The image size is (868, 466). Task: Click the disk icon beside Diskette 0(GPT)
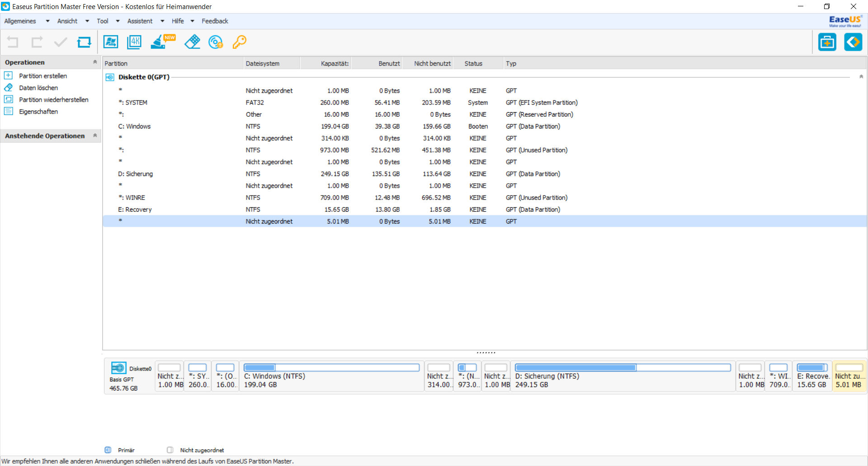[110, 77]
